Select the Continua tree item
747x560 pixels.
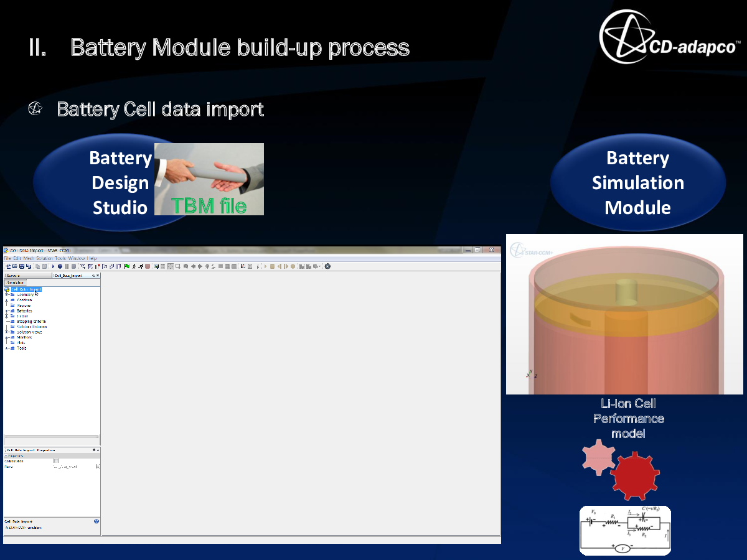[x=24, y=300]
